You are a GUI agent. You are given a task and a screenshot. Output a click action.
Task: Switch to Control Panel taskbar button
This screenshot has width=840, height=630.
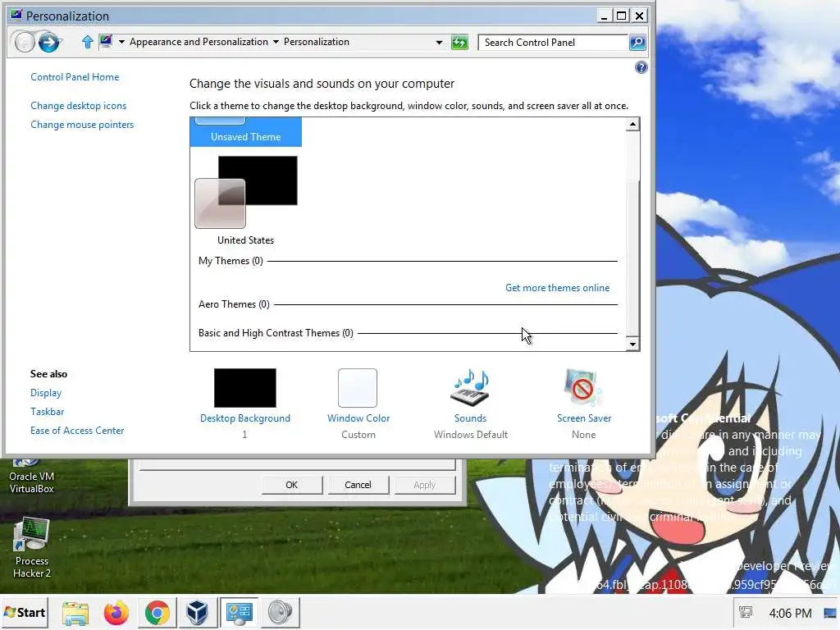(x=239, y=613)
